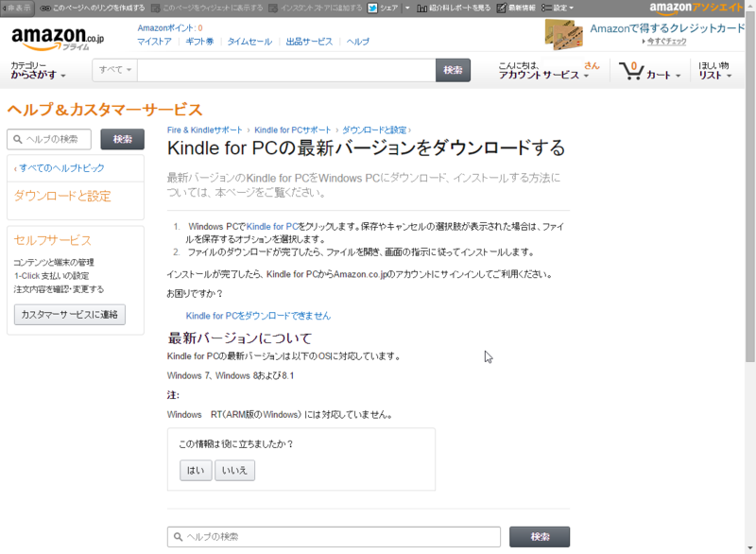
Task: Expand the カテゴリーからさがす menu
Action: point(38,70)
